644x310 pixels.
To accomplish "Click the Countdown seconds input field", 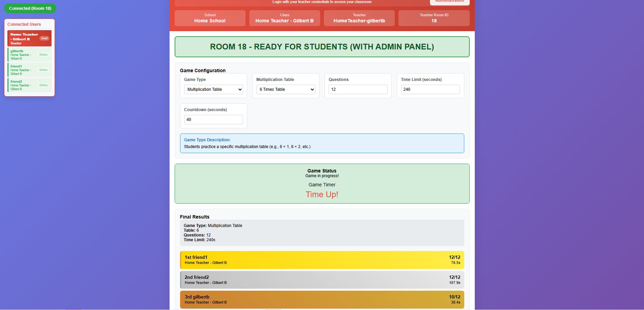I will (213, 120).
